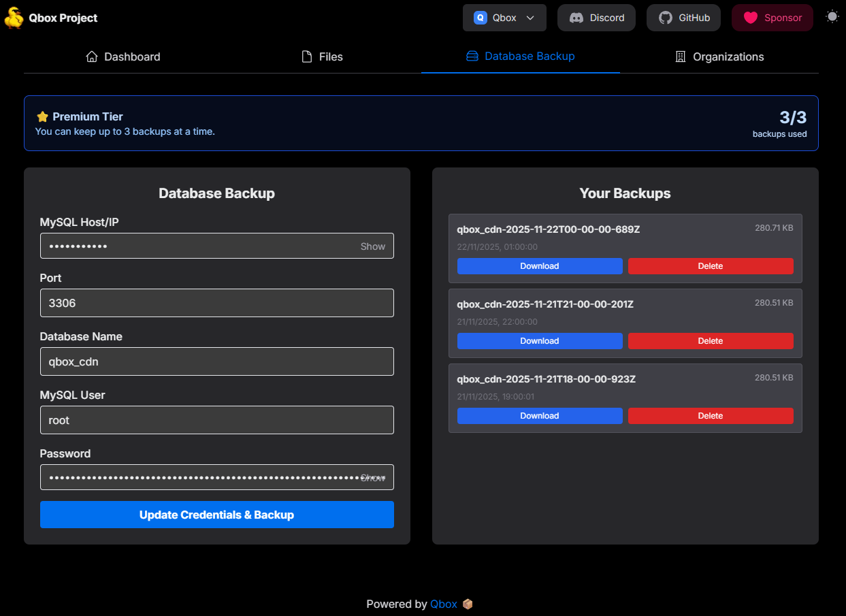Click the database icon on Database Backup tab
Screen dimensions: 846x616
tap(472, 56)
